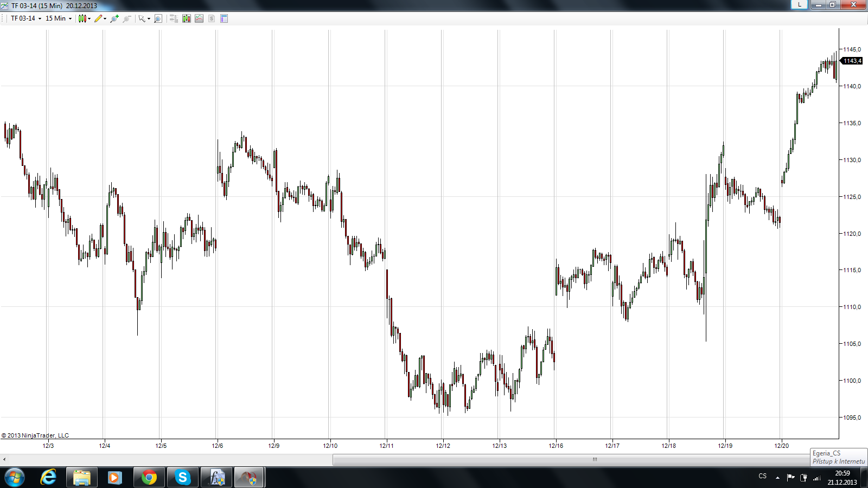Select the cursor pointer tool
Viewport: 868px width, 488px height.
142,18
